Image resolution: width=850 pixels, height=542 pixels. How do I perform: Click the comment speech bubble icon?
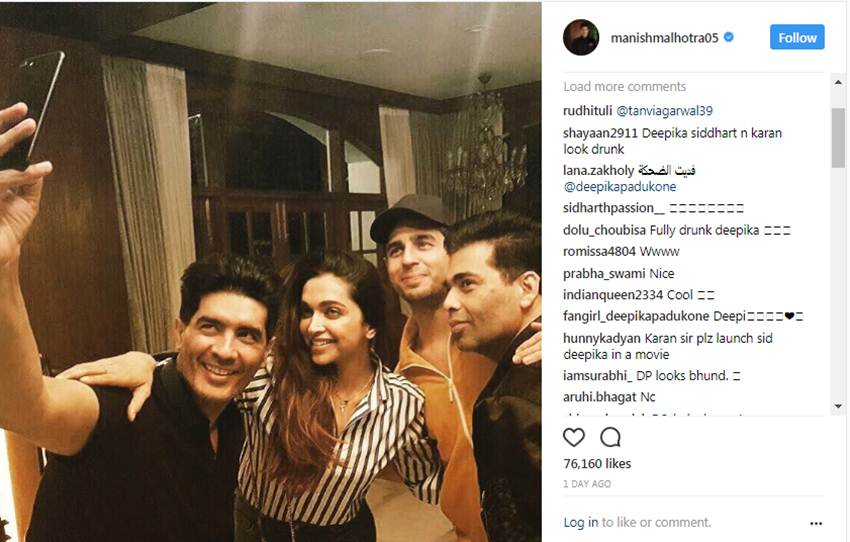610,437
